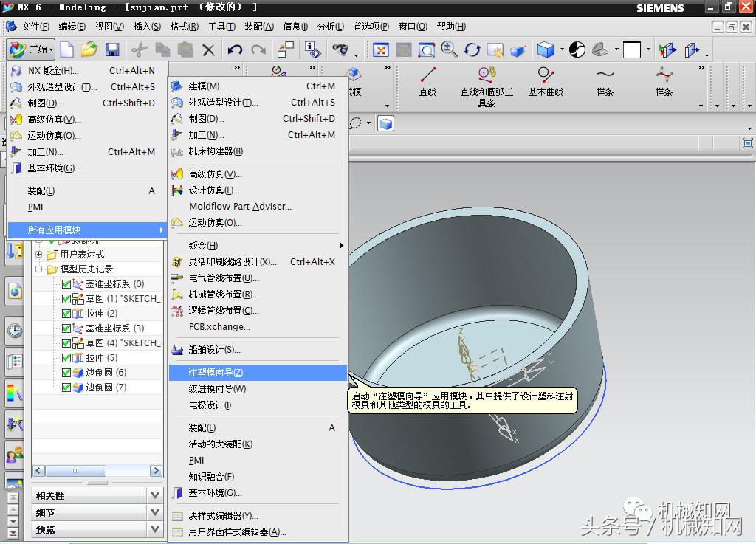Click the pan (hand) view icon

click(x=496, y=49)
